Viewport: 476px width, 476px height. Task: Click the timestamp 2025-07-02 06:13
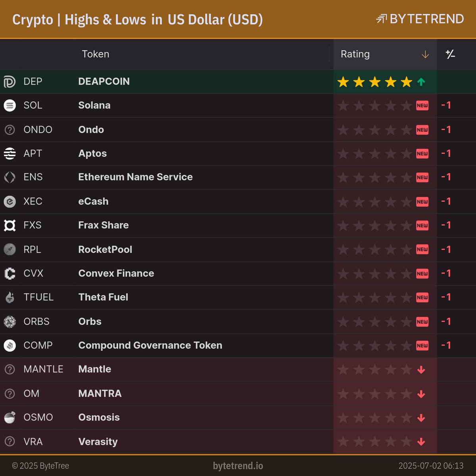tap(431, 466)
